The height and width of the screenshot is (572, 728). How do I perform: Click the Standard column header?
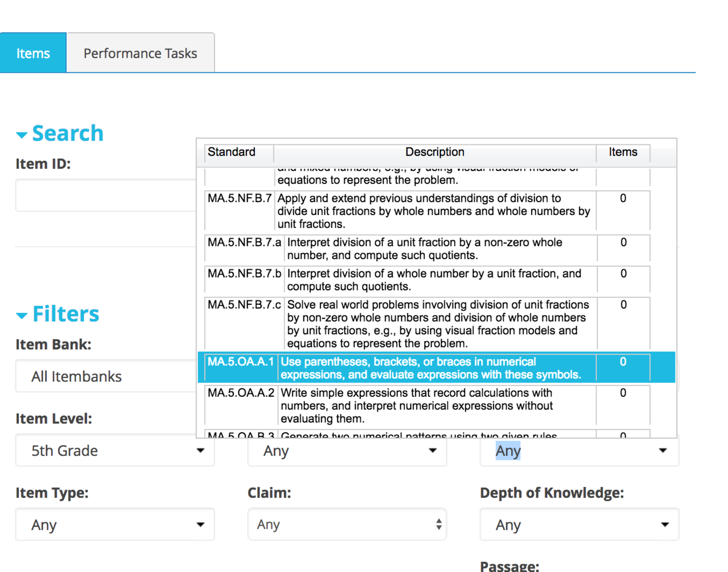(x=232, y=152)
